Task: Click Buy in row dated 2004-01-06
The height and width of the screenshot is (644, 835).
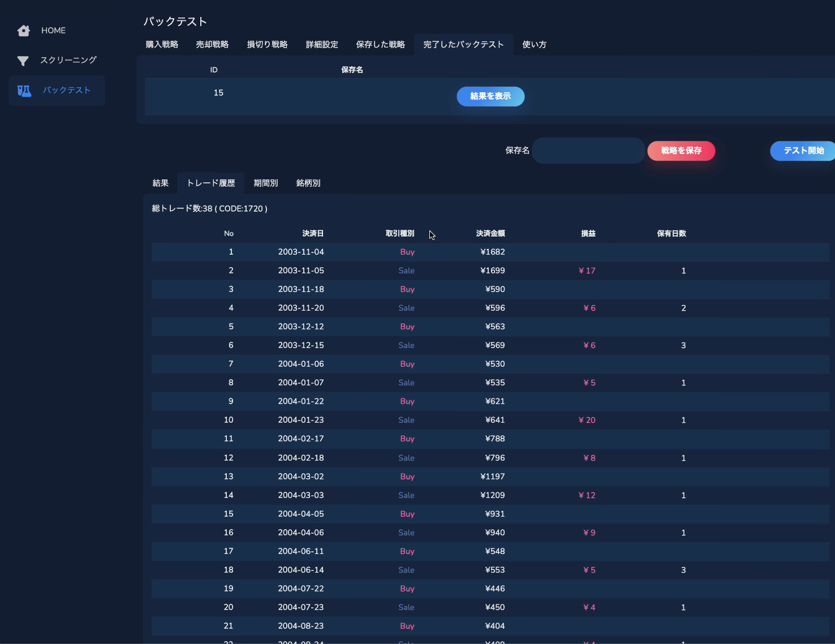Action: coord(407,364)
